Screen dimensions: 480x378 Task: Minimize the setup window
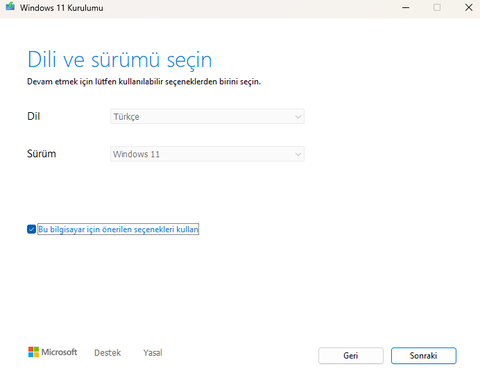click(406, 7)
